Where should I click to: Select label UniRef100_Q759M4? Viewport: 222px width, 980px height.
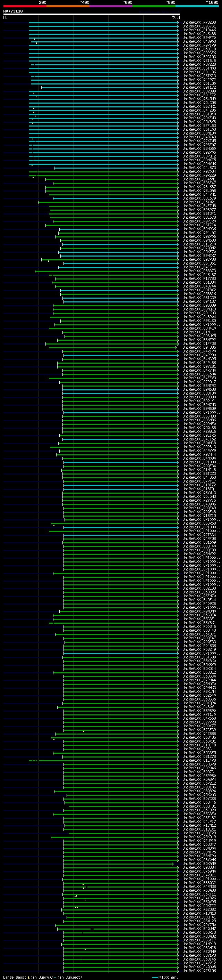(x=199, y=872)
